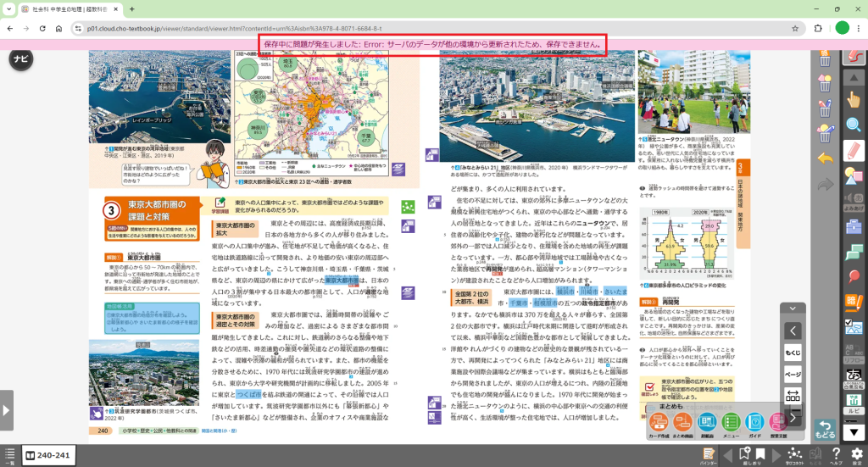
Task: Open the 一覧 list icon at bottom left
Action: point(9,456)
